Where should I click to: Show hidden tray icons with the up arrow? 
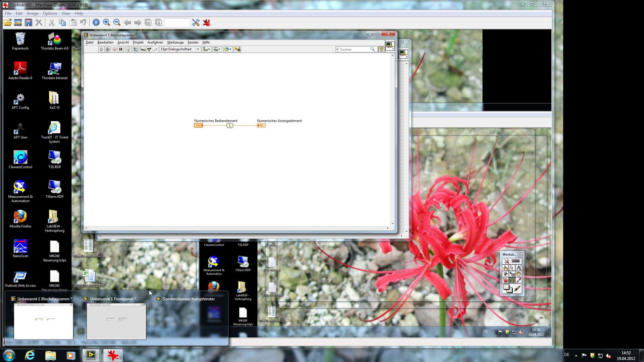pos(576,356)
